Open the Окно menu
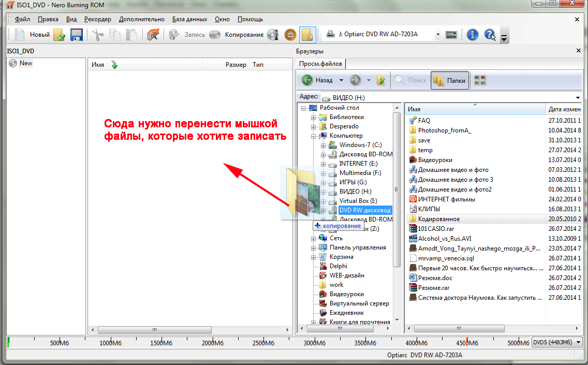This screenshot has width=588, height=365. point(222,19)
